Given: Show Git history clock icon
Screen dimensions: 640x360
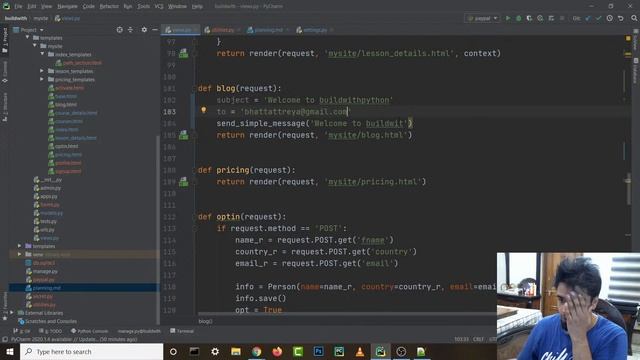Looking at the screenshot, I should click(x=609, y=18).
